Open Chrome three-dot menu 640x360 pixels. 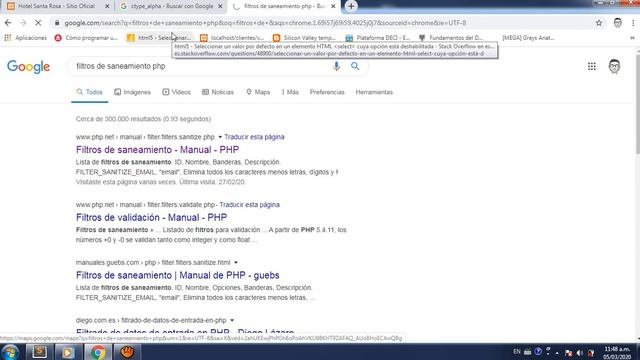click(x=633, y=23)
